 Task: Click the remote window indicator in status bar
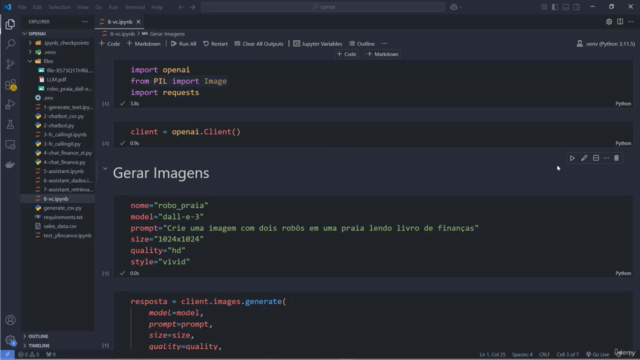(x=7, y=354)
